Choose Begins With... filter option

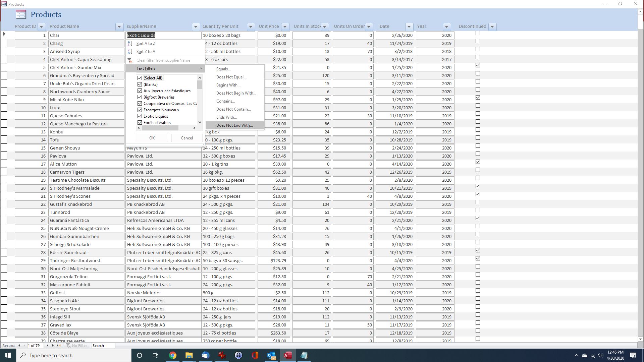click(228, 85)
